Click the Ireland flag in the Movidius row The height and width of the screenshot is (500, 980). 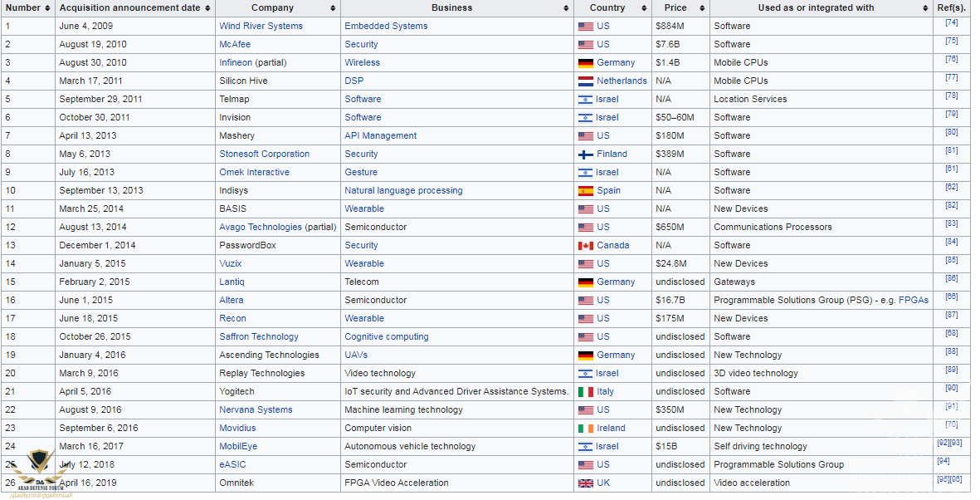pyautogui.click(x=586, y=429)
